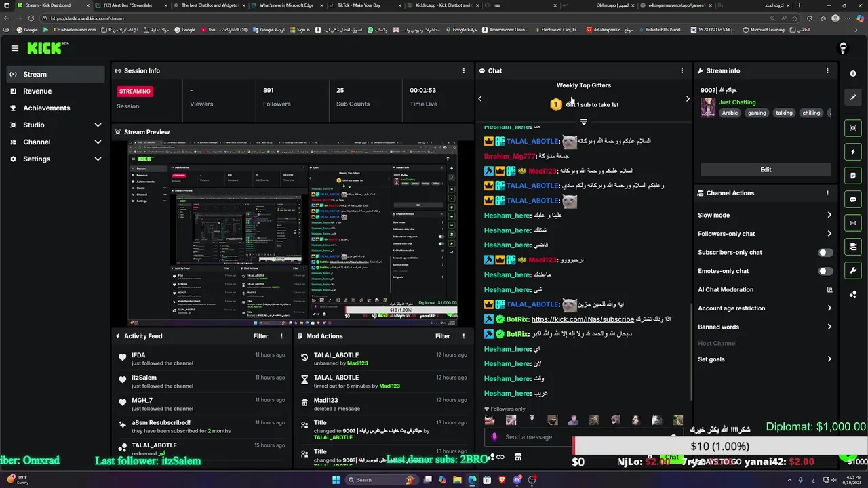Click the lightbulb icon in top right
The image size is (868, 488).
point(843,48)
